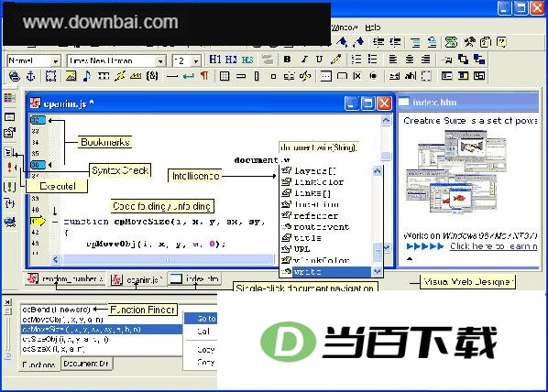Insert a hyperlink using the globe icon

coord(15,76)
